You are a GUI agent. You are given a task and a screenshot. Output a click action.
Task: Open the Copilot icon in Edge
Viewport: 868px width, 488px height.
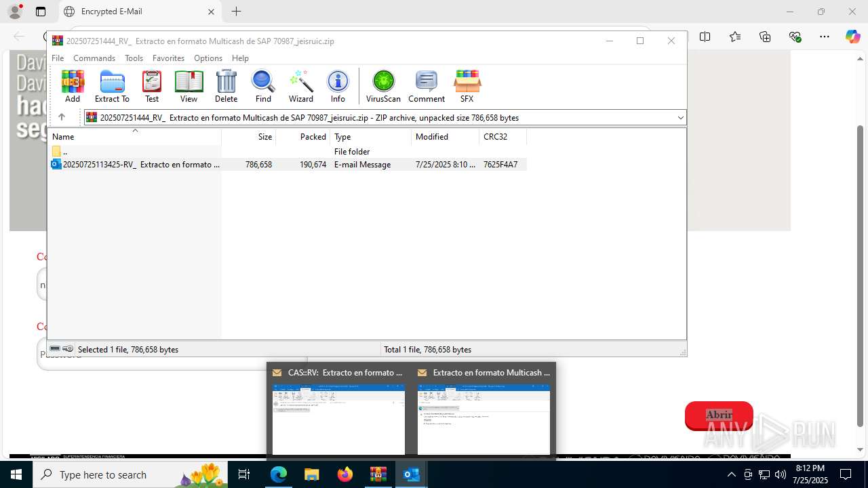(852, 37)
